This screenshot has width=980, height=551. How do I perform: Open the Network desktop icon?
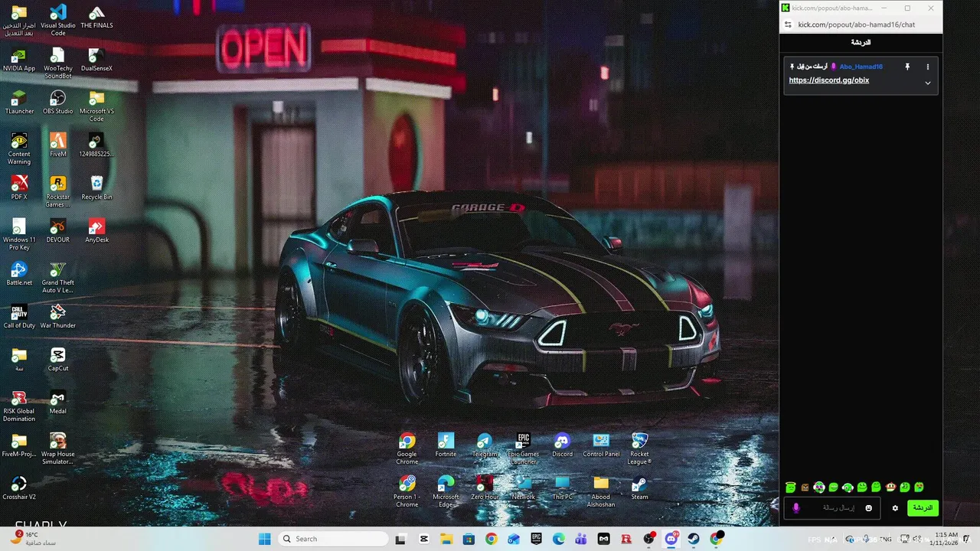coord(524,488)
